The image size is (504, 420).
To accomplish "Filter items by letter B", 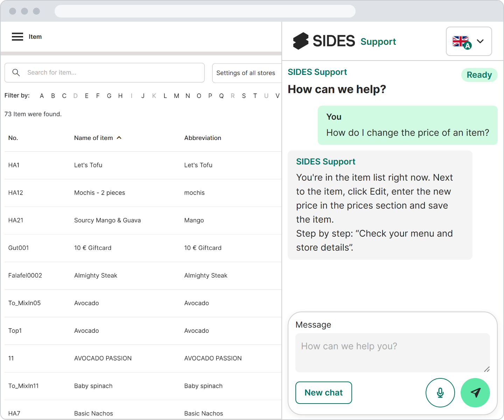I will [x=53, y=96].
